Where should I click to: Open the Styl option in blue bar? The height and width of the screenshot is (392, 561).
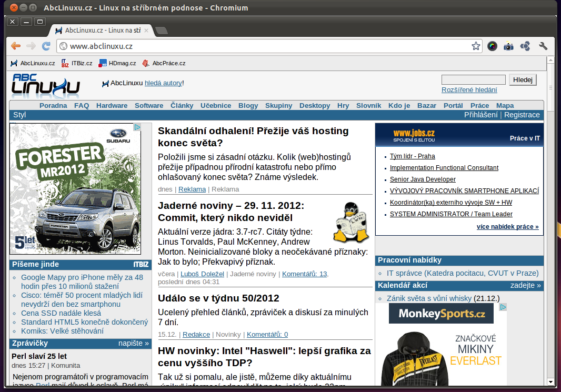pos(19,115)
